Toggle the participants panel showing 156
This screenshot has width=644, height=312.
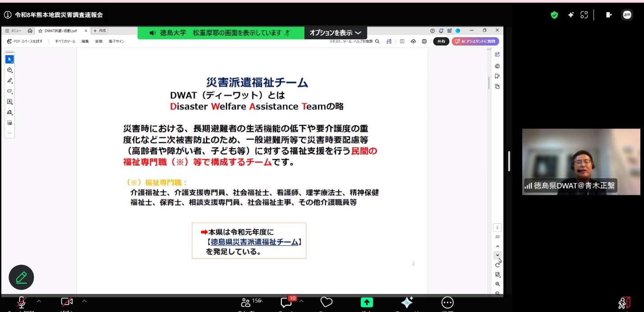coord(251,302)
